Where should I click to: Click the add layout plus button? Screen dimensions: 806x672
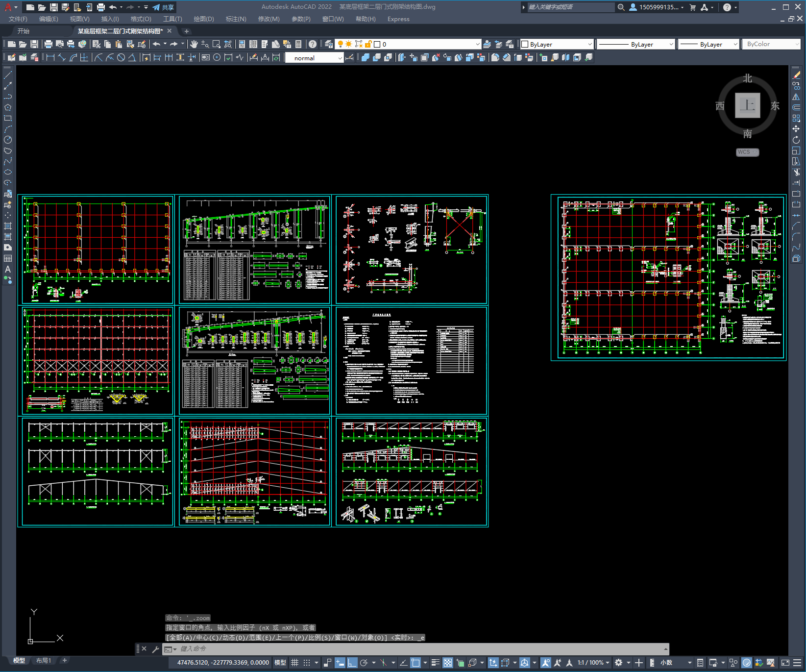[x=64, y=661]
